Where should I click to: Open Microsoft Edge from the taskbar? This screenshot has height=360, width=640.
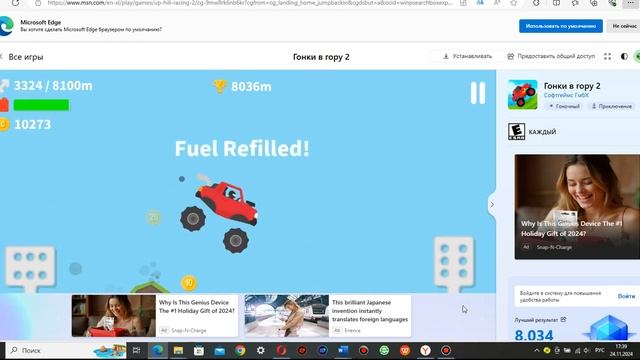point(158,350)
